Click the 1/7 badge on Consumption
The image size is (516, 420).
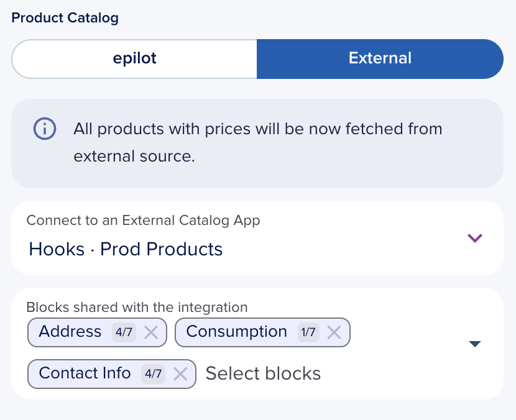click(308, 332)
